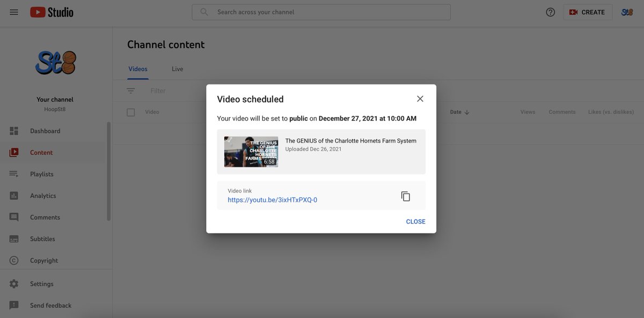The width and height of the screenshot is (644, 318).
Task: Open the filter list icon
Action: [x=131, y=91]
